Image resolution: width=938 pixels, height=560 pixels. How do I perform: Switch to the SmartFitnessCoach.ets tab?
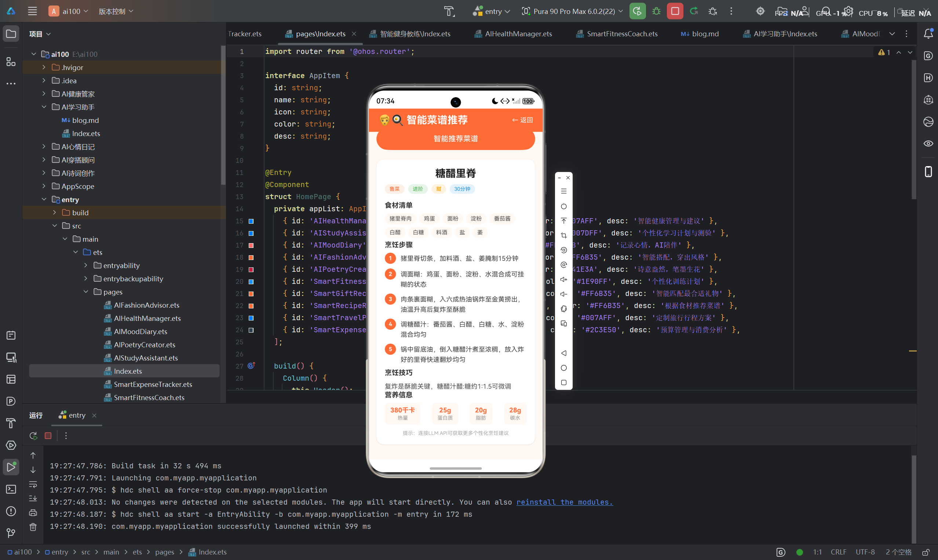616,34
